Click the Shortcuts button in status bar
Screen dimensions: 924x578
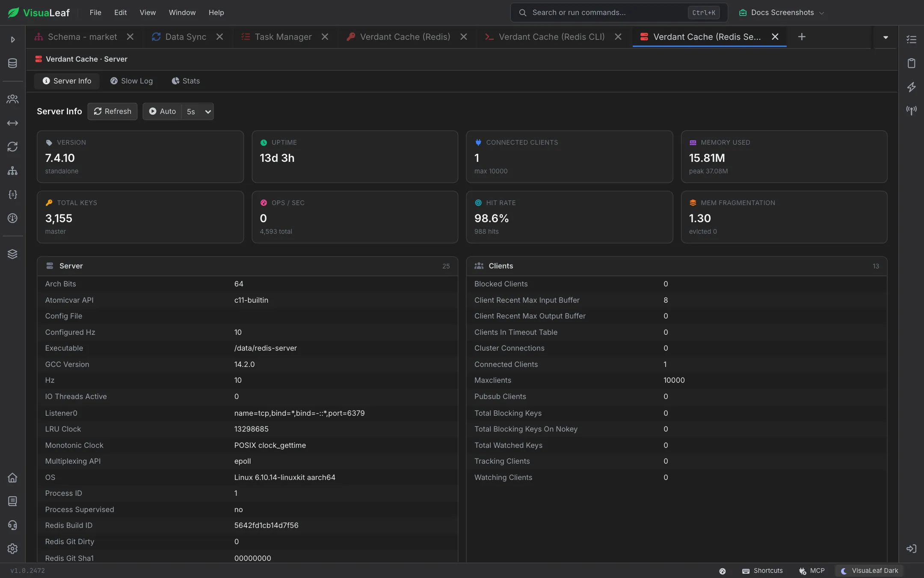click(762, 571)
